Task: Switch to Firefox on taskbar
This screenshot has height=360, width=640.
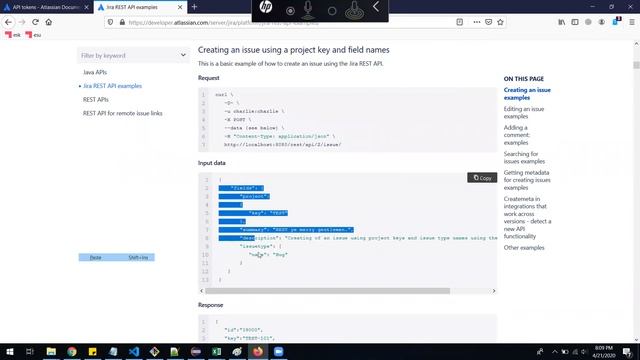Action: click(258, 351)
